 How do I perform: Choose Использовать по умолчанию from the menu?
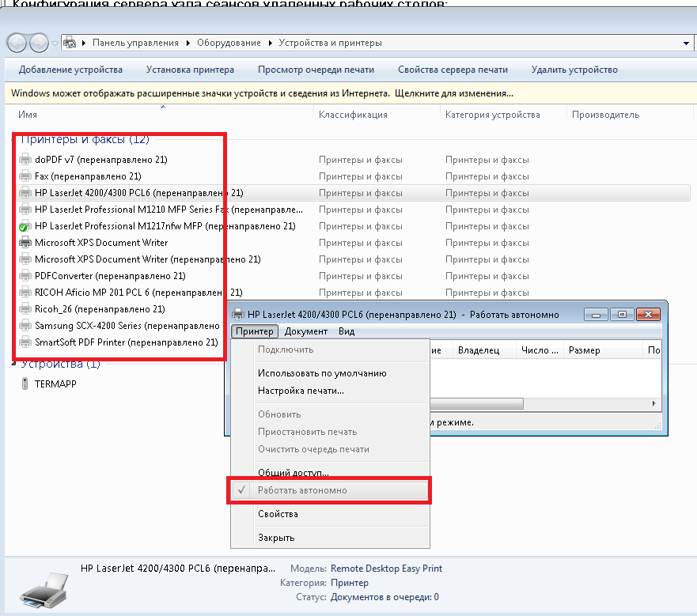point(329,373)
